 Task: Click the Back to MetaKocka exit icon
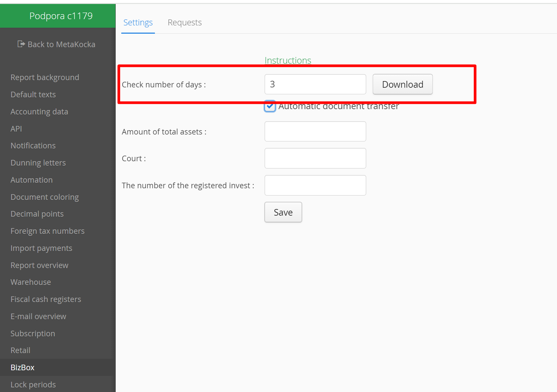click(x=21, y=44)
